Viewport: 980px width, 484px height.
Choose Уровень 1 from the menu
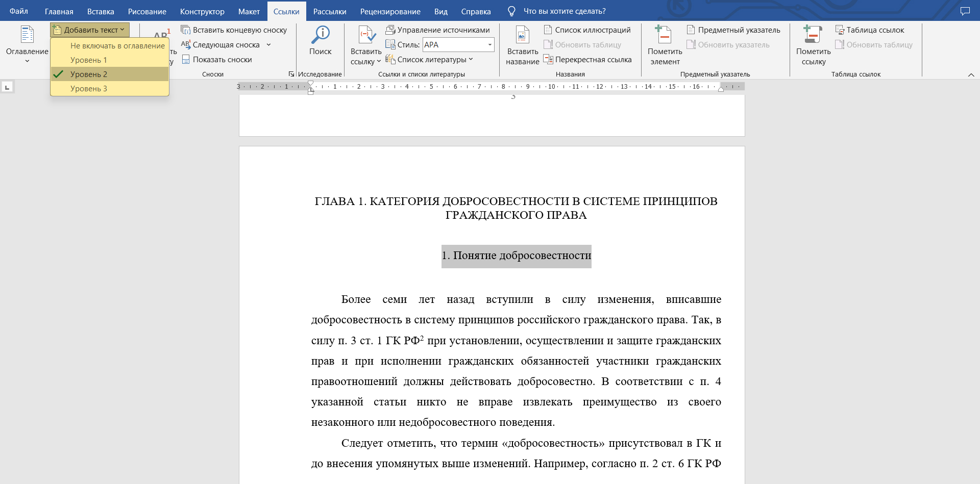click(x=110, y=60)
